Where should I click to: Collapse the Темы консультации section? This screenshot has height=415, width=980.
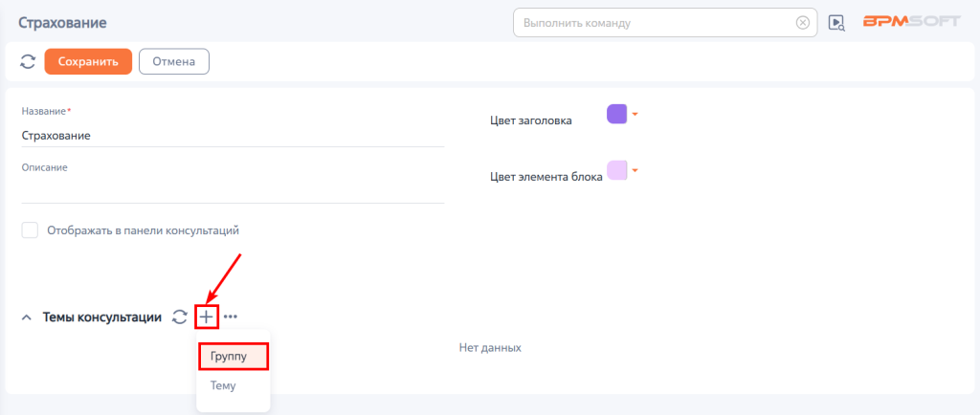[26, 317]
